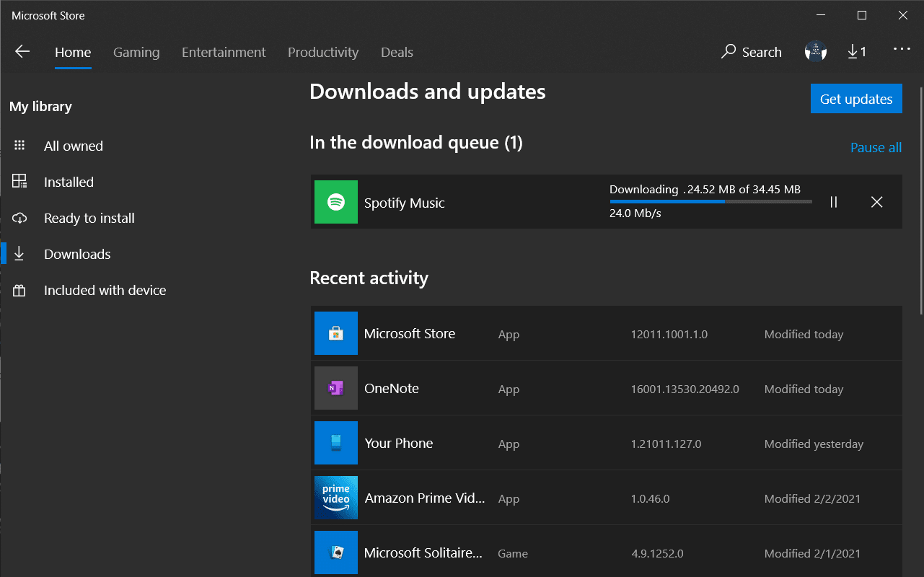Viewport: 924px width, 577px height.
Task: Open the user profile avatar
Action: (815, 51)
